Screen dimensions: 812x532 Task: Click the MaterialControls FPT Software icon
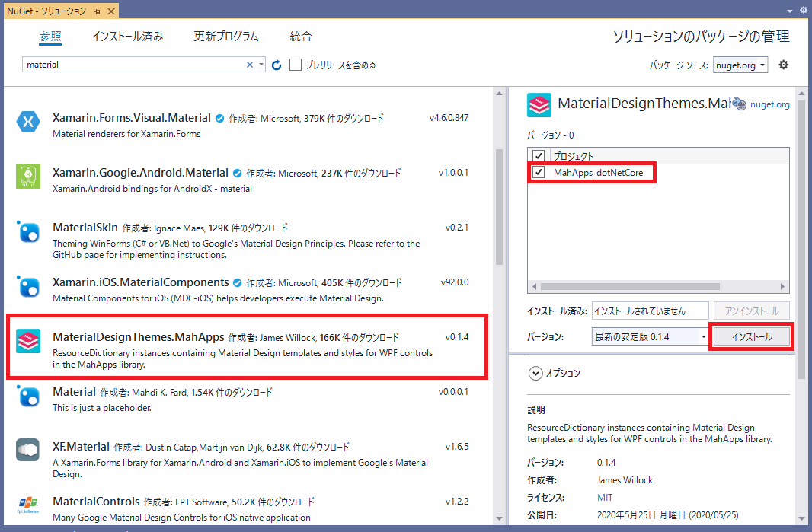(x=28, y=504)
